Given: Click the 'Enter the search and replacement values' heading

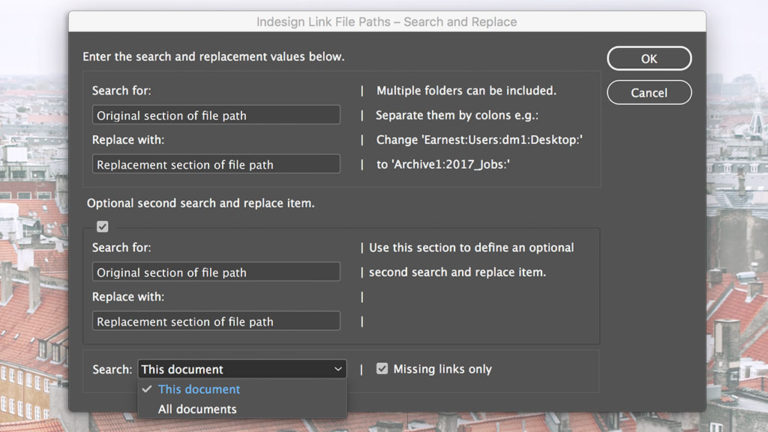Looking at the screenshot, I should [x=213, y=57].
